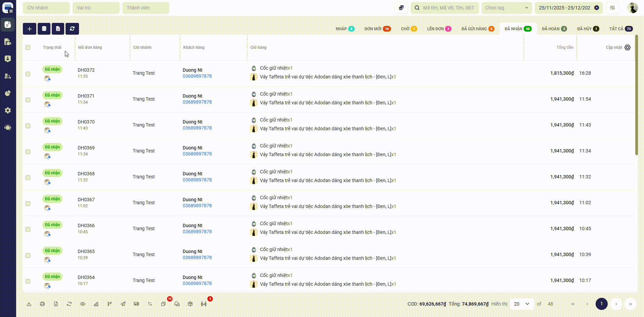The width and height of the screenshot is (644, 317).
Task: Click the paper plane send icon
Action: [x=123, y=304]
